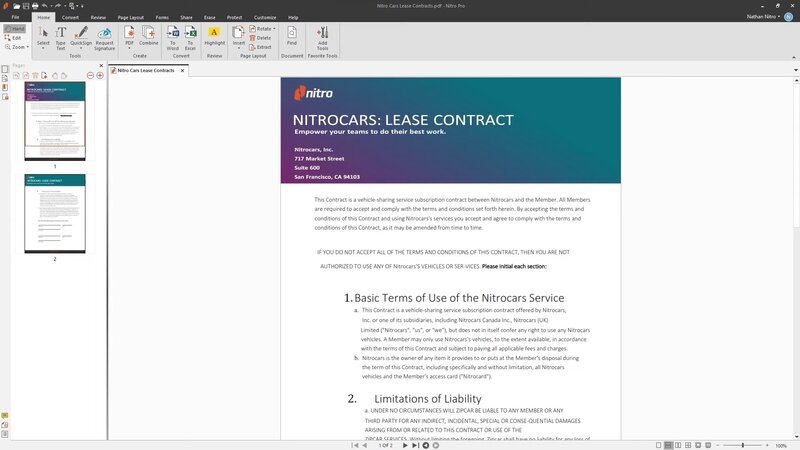Click the Save quick access icon
This screenshot has height=450, width=800.
[x=26, y=6]
